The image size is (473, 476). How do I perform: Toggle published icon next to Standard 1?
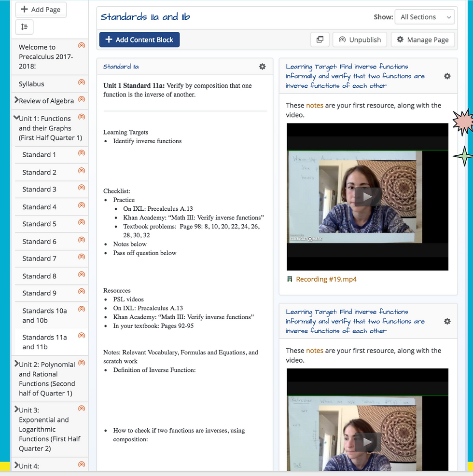coord(82,153)
